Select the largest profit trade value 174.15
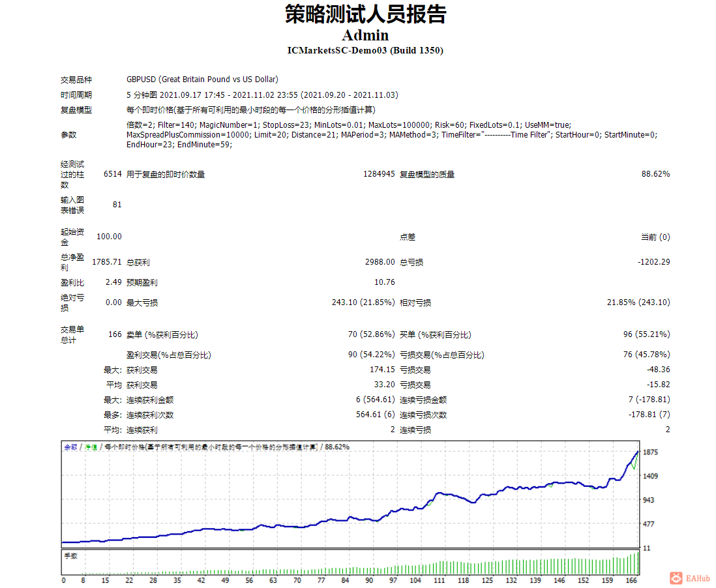This screenshot has width=716, height=588. tap(382, 370)
